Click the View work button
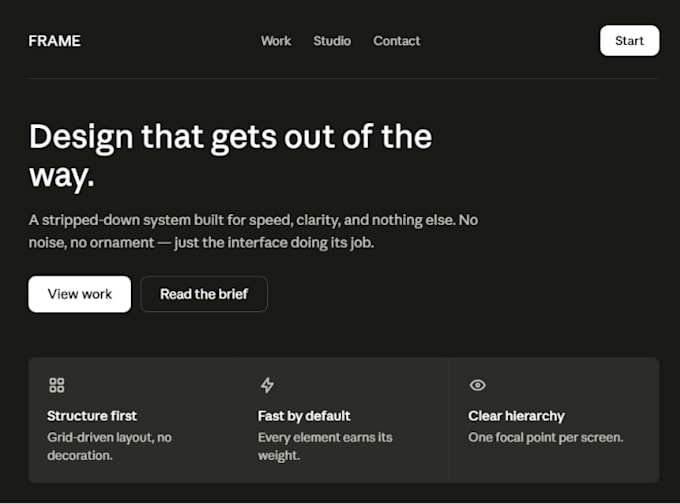 click(80, 294)
